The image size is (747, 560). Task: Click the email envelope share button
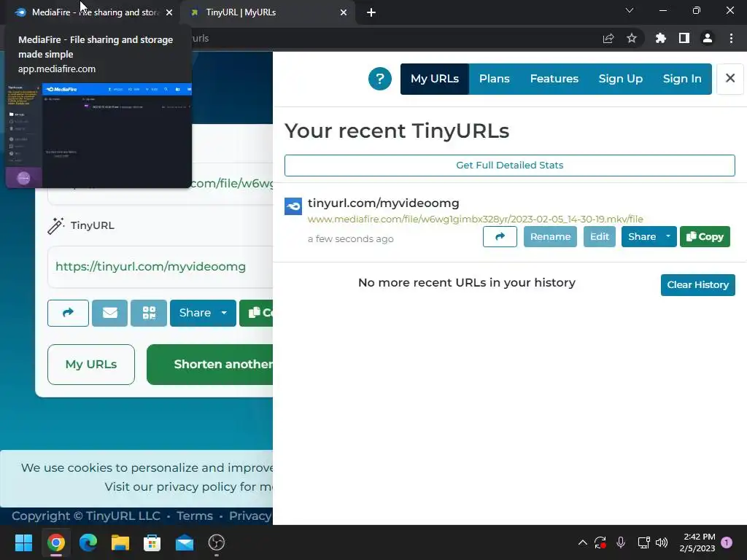tap(109, 313)
